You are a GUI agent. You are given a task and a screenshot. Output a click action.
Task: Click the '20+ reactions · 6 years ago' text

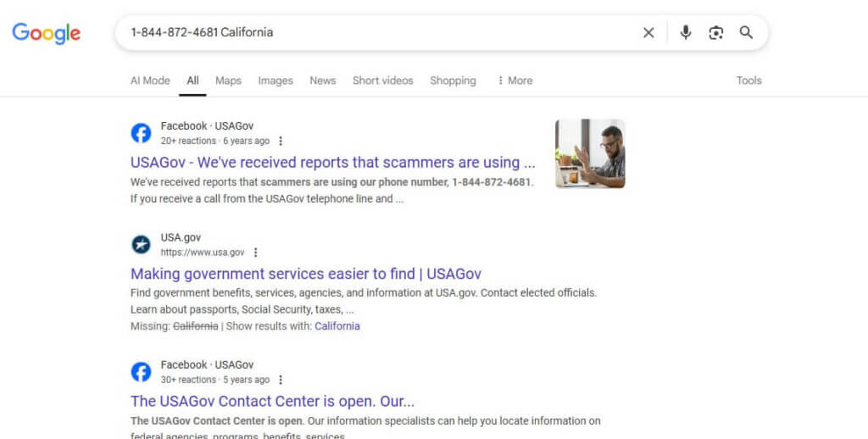[x=214, y=142]
